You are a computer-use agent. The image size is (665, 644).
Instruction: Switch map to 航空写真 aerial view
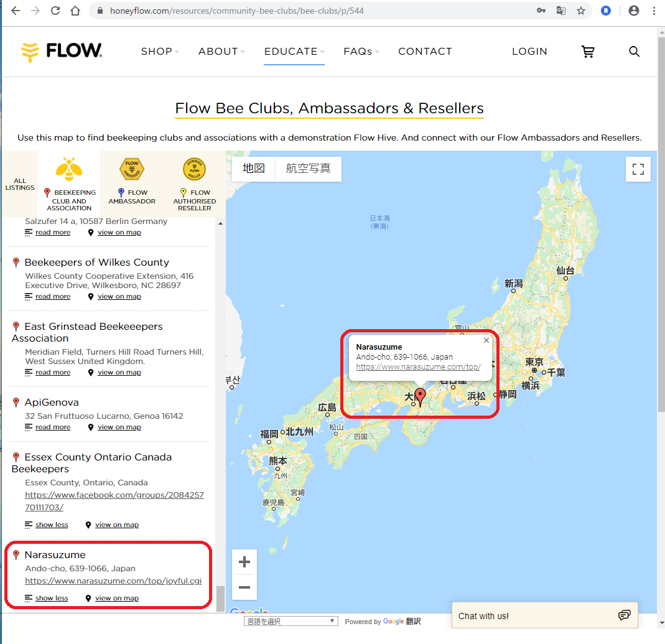point(309,169)
